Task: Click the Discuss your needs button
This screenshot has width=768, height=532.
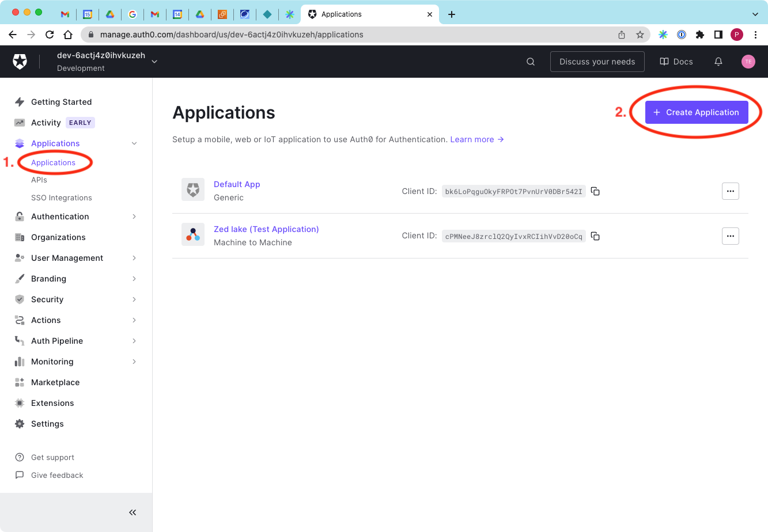Action: (597, 62)
